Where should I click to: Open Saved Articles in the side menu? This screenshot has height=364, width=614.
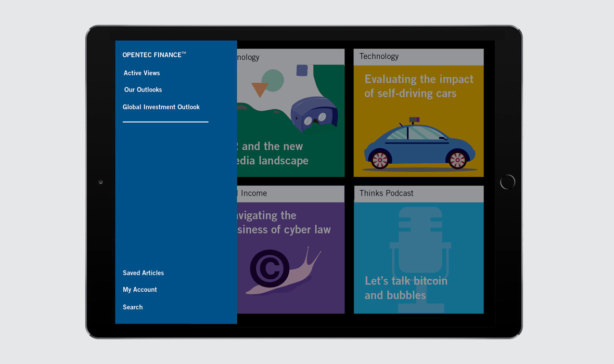tap(143, 273)
